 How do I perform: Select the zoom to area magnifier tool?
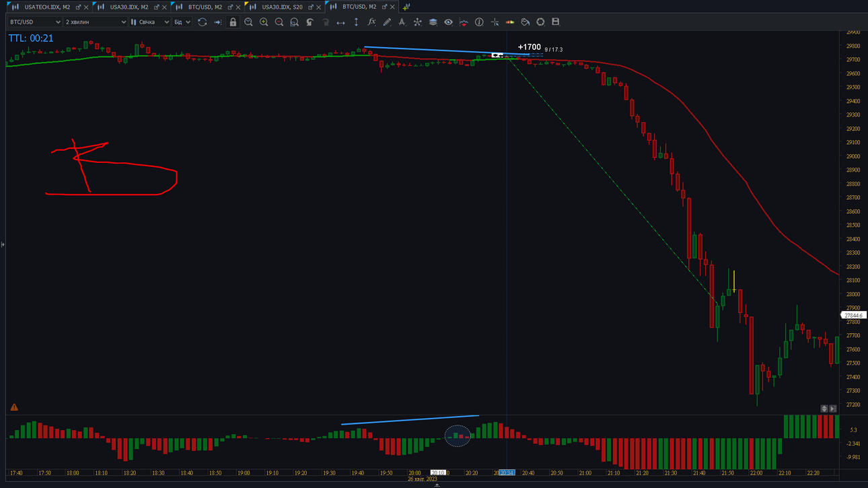tap(294, 22)
